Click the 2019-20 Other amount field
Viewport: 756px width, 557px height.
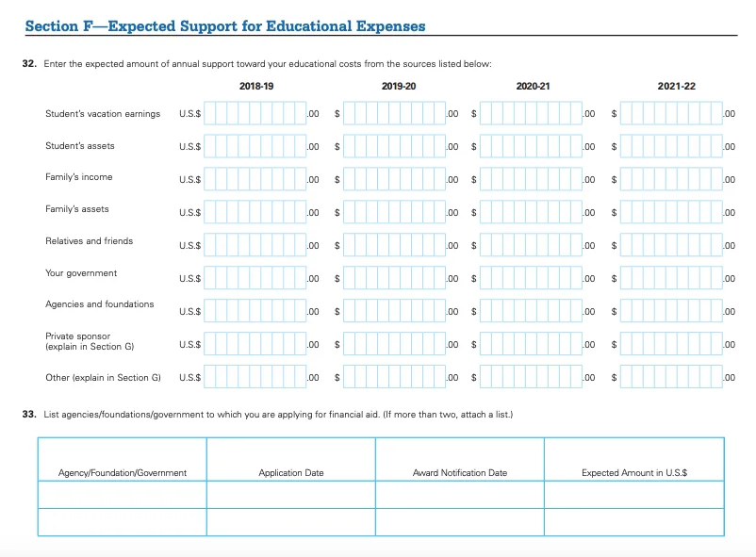click(x=394, y=378)
